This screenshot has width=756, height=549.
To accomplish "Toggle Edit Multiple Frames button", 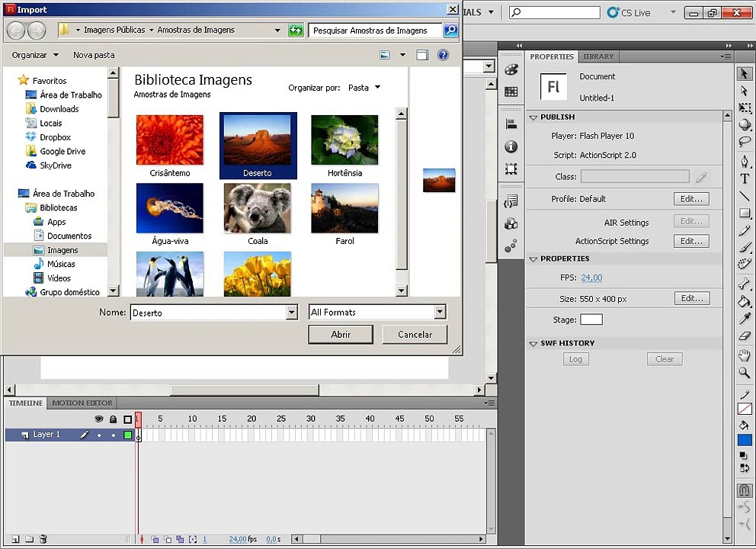I will (180, 539).
